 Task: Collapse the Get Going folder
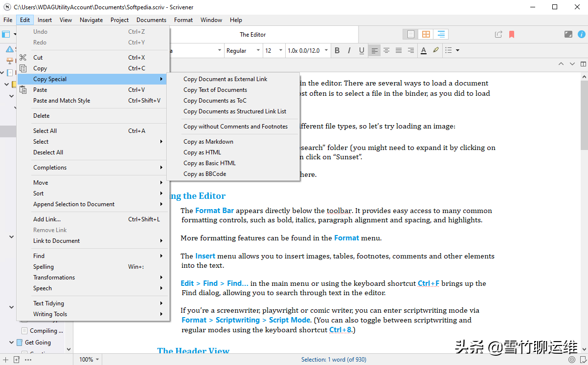click(x=11, y=343)
